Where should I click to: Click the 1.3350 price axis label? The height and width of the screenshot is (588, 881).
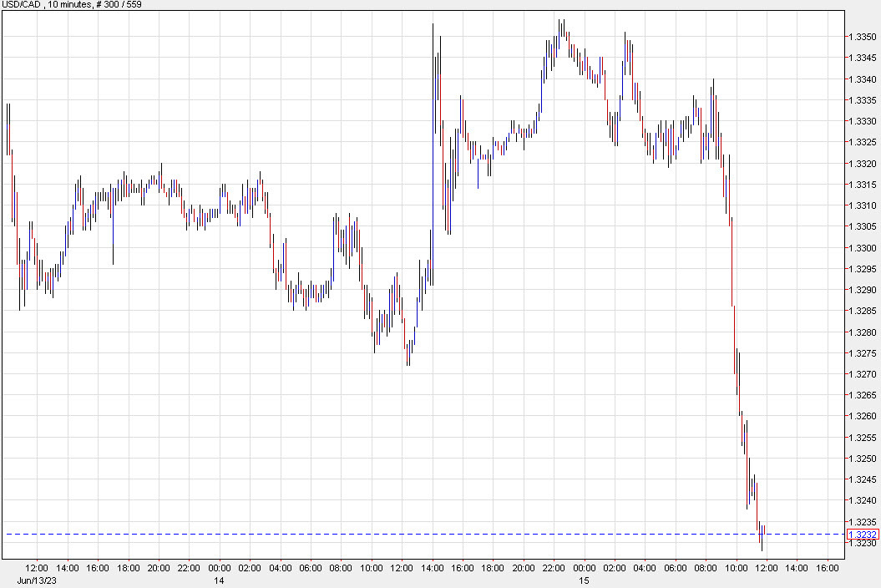click(863, 37)
